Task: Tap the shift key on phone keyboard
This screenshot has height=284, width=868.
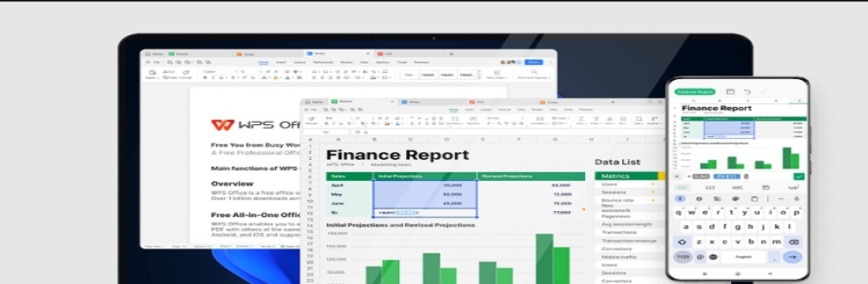Action: click(x=681, y=242)
